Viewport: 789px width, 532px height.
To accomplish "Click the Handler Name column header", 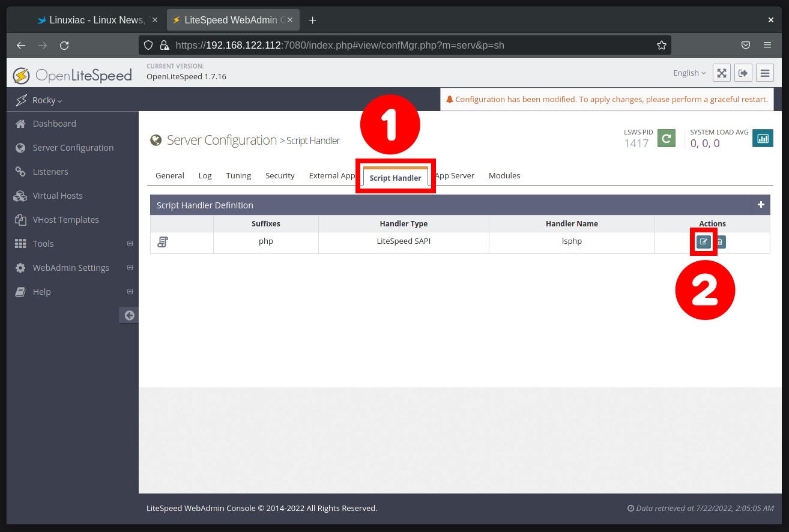I will tap(572, 223).
